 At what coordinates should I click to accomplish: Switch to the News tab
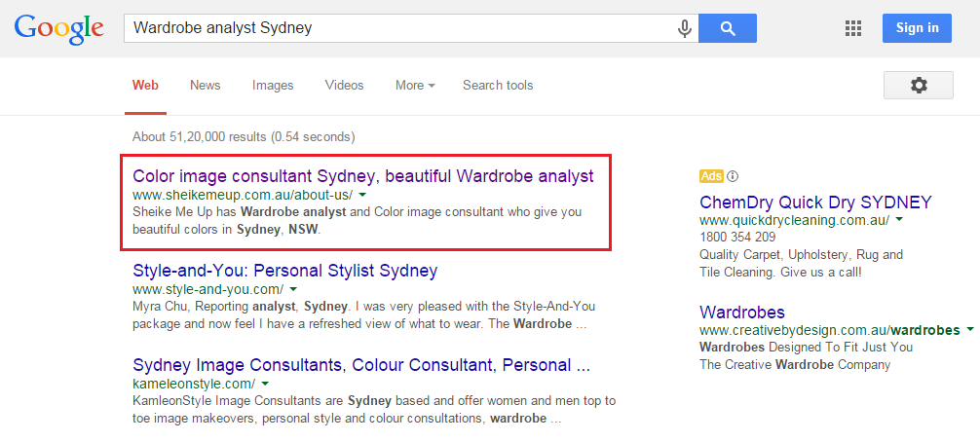click(205, 86)
